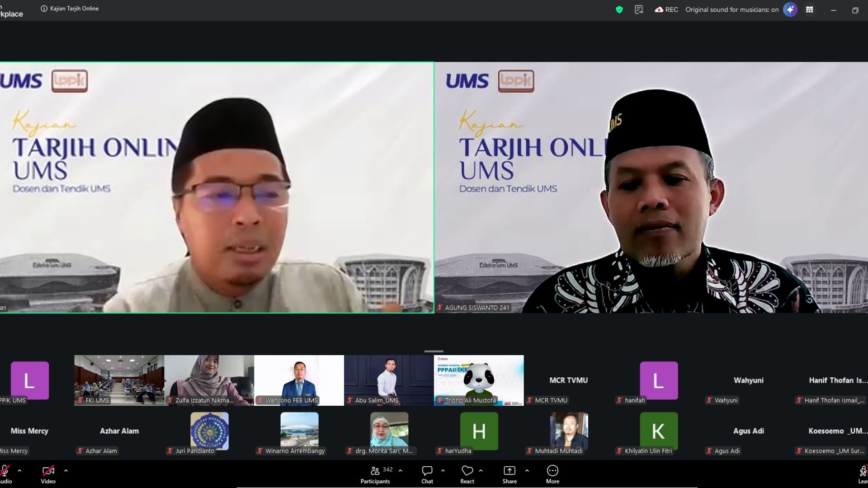This screenshot has height=488, width=868.
Task: Select the Winarno Arrembangy participant tile
Action: (x=299, y=431)
